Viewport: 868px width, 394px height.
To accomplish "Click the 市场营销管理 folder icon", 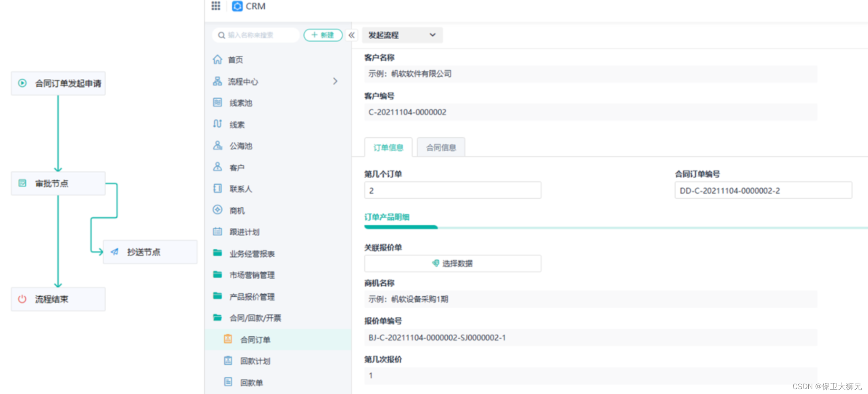I will coord(217,275).
